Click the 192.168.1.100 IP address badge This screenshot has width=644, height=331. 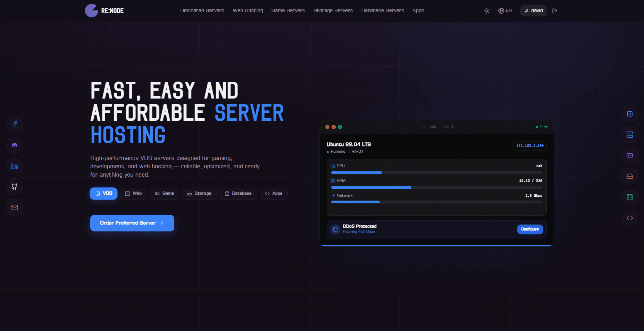530,146
